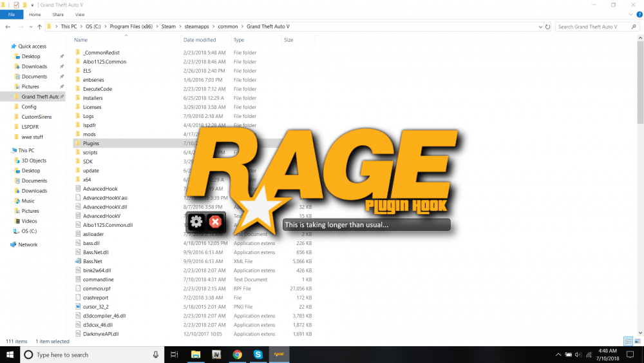644x363 pixels.
Task: Expand address bar history dropdown
Action: 540,26
